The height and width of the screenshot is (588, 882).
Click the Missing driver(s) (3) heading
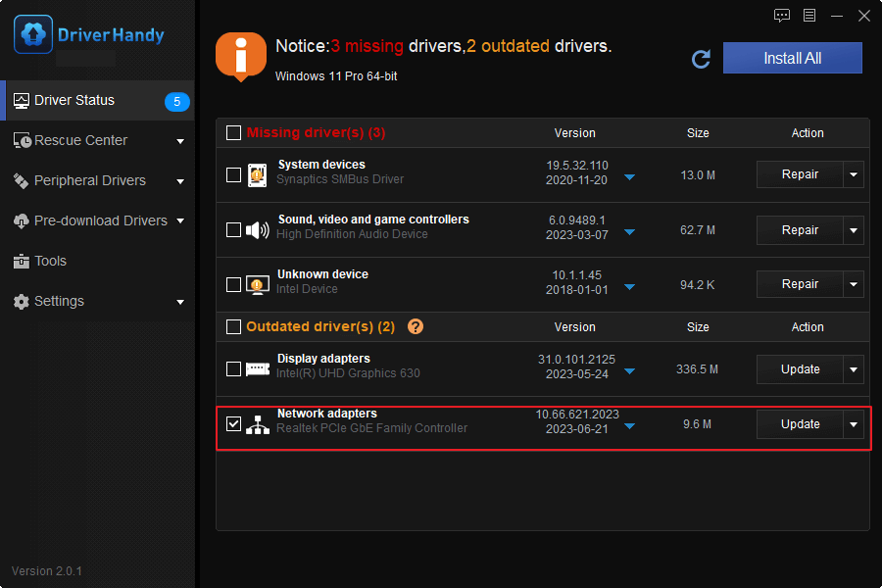click(x=317, y=133)
